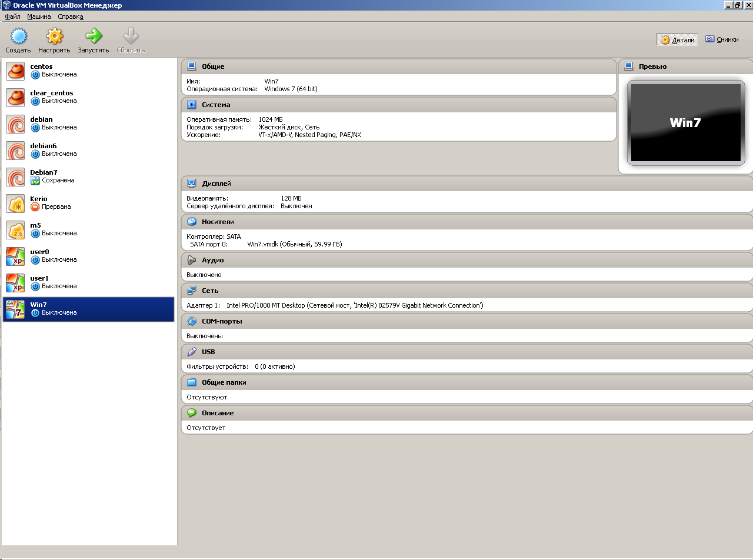Click the COM-порты section icon
Screen dimensions: 753x560
coord(191,321)
